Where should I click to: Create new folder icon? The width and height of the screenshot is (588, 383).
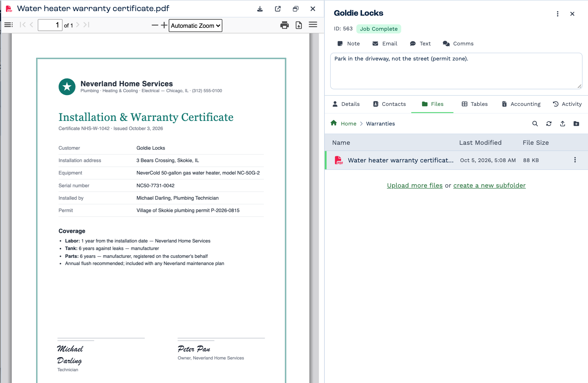(576, 124)
